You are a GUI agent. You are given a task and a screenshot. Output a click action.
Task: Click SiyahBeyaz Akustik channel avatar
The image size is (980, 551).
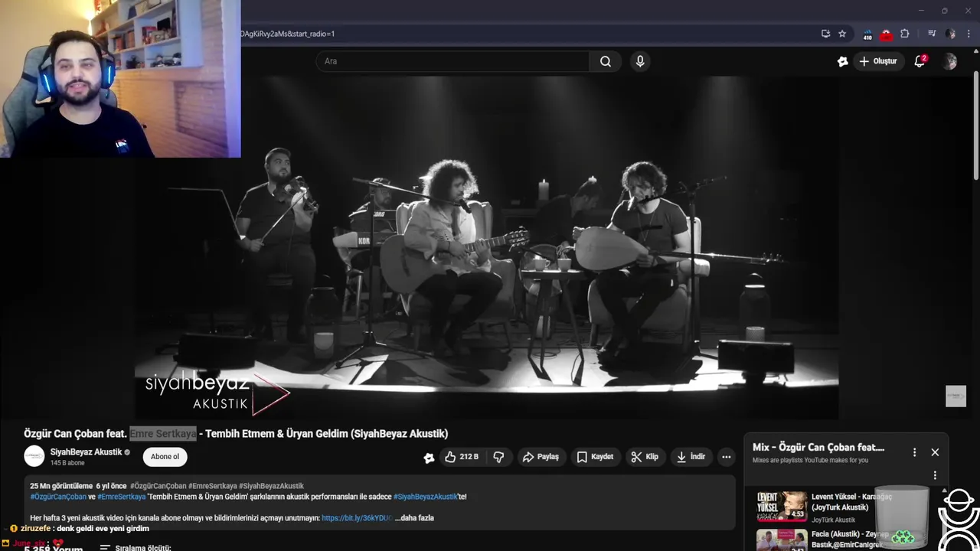(34, 456)
